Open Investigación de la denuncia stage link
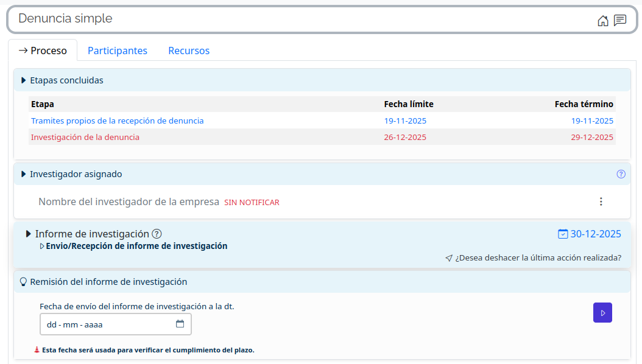 coord(85,137)
